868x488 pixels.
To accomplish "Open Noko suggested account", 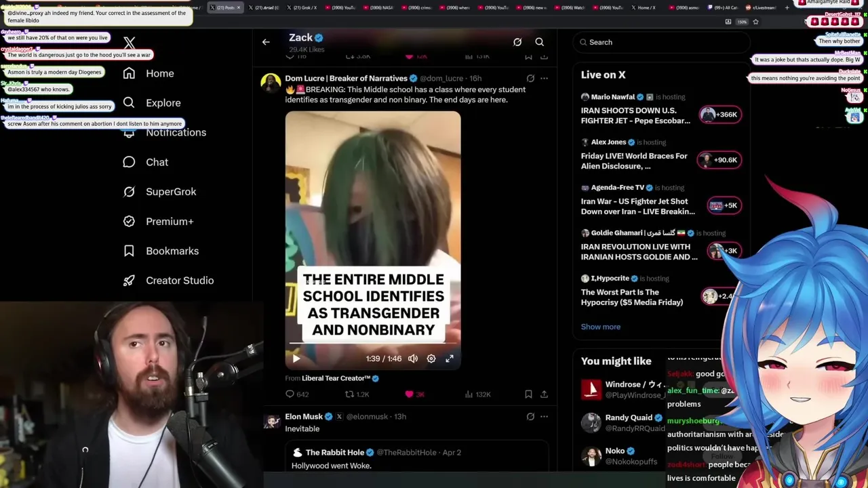I will pos(623,455).
